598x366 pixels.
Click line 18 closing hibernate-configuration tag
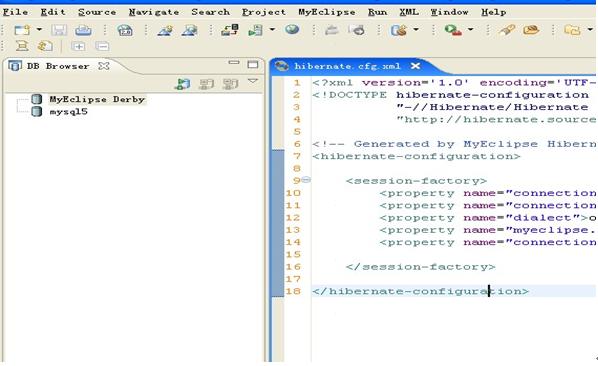click(x=420, y=291)
